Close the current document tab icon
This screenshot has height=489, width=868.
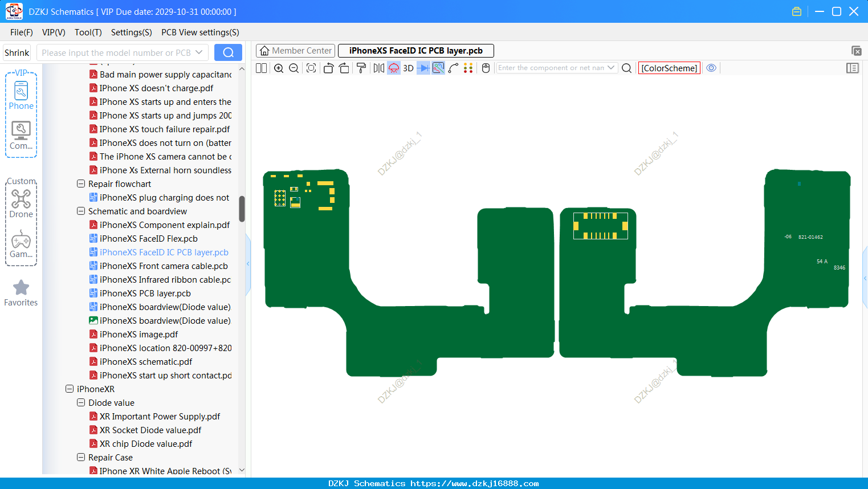point(856,51)
